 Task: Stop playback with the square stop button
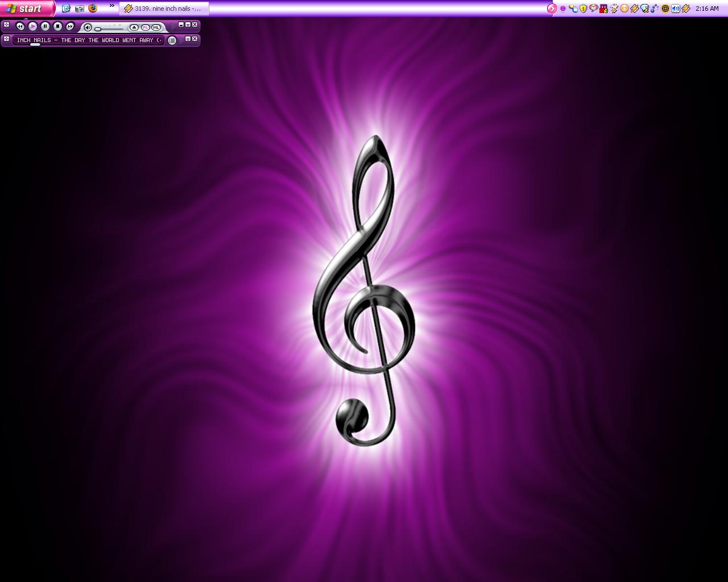pos(57,26)
